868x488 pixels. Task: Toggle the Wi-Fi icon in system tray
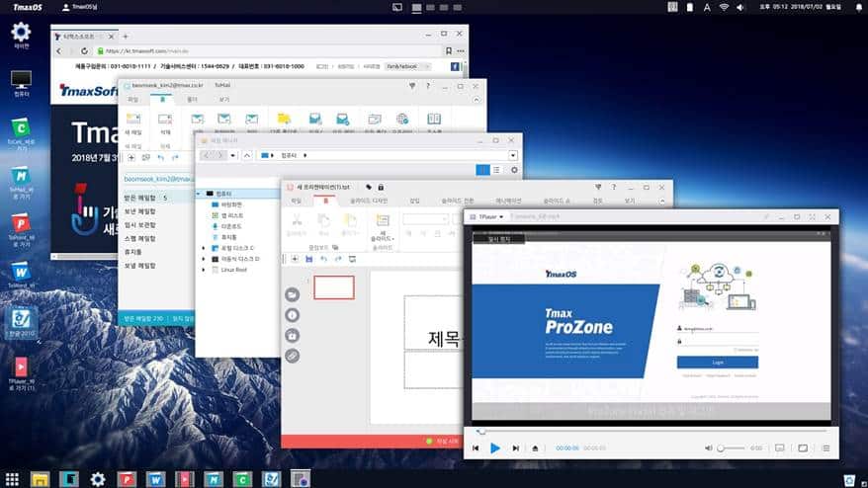(x=724, y=7)
